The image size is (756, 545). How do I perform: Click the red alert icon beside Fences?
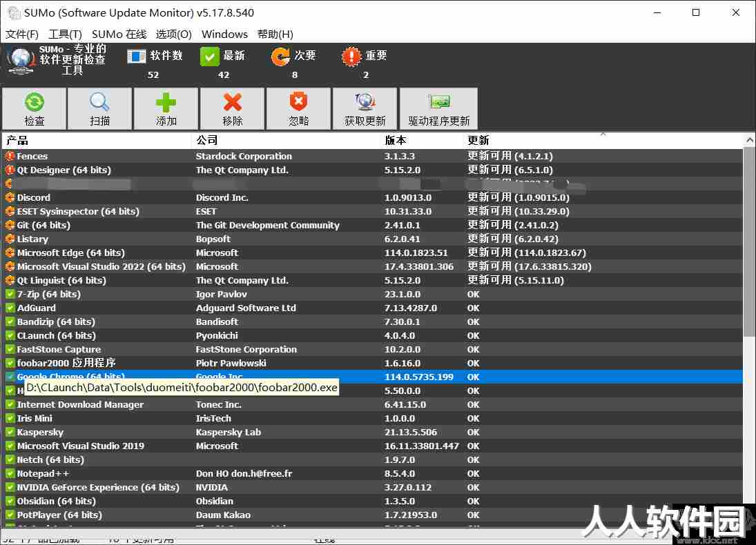pyautogui.click(x=10, y=156)
